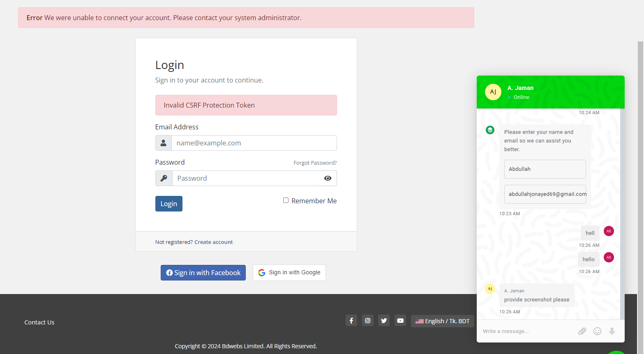Attach a file using the paperclip icon
The width and height of the screenshot is (644, 354).
click(x=582, y=331)
